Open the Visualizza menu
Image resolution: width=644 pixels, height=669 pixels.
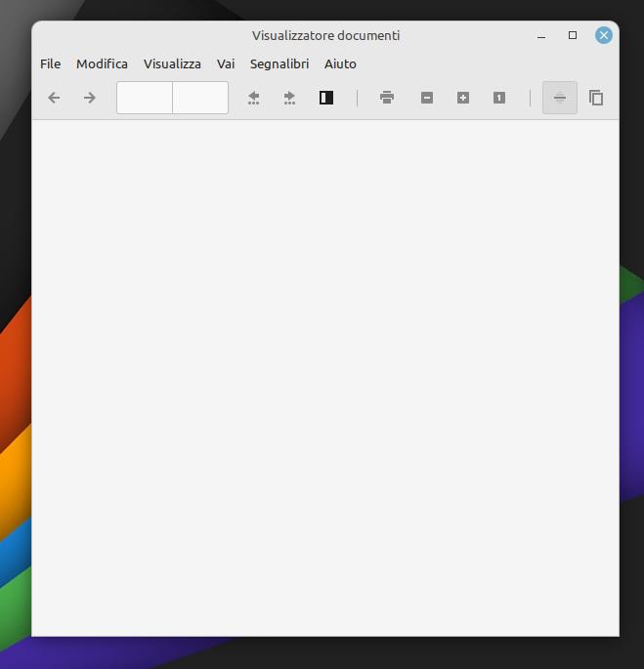pyautogui.click(x=172, y=64)
